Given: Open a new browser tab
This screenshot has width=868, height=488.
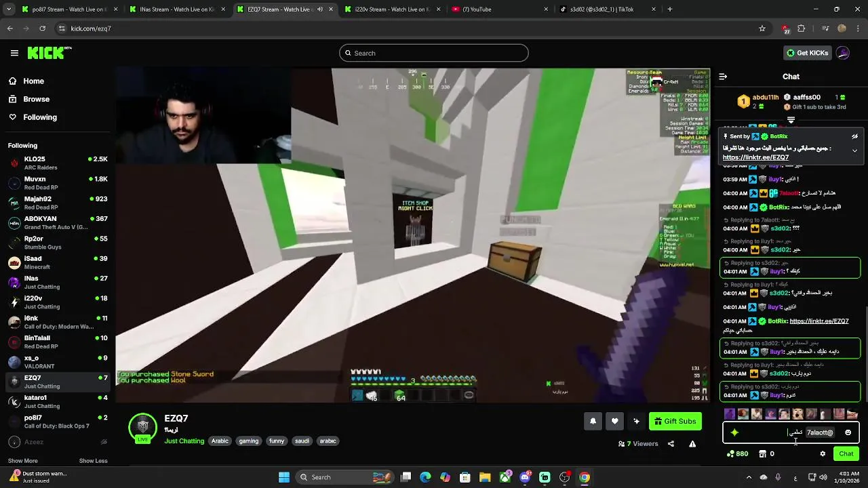Looking at the screenshot, I should [x=670, y=9].
